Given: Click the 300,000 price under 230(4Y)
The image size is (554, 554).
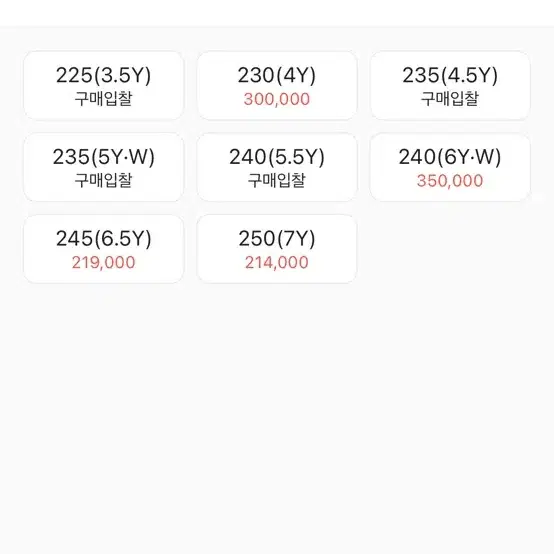Looking at the screenshot, I should (x=277, y=99).
